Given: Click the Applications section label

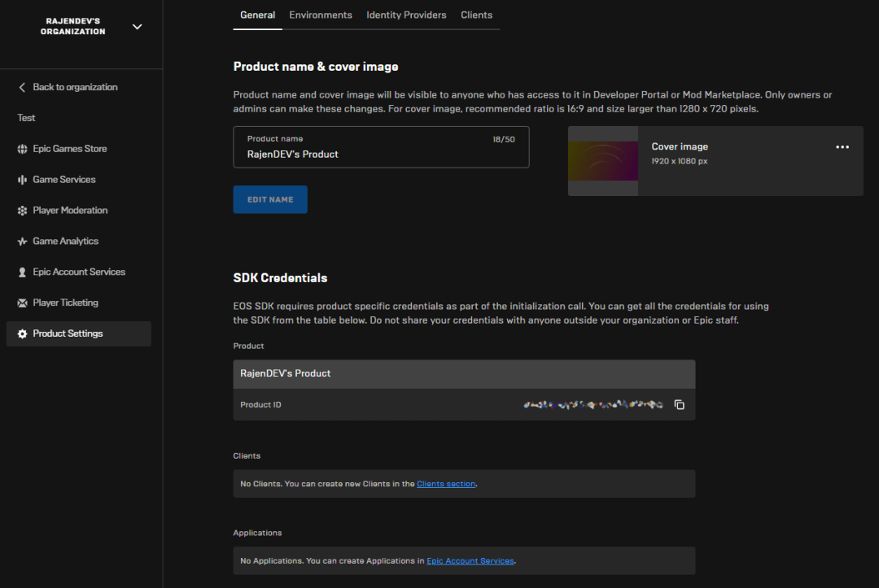Looking at the screenshot, I should coord(257,533).
